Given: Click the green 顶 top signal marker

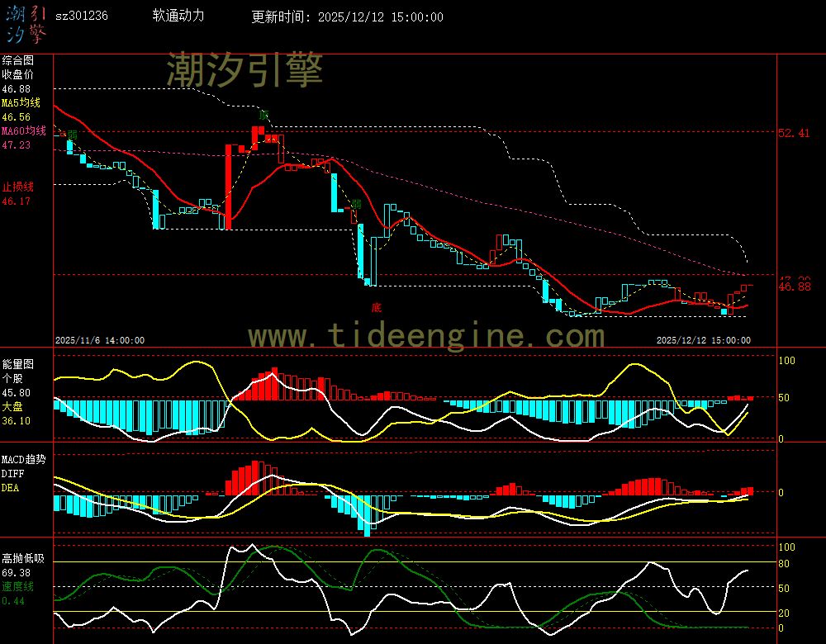Looking at the screenshot, I should [263, 115].
